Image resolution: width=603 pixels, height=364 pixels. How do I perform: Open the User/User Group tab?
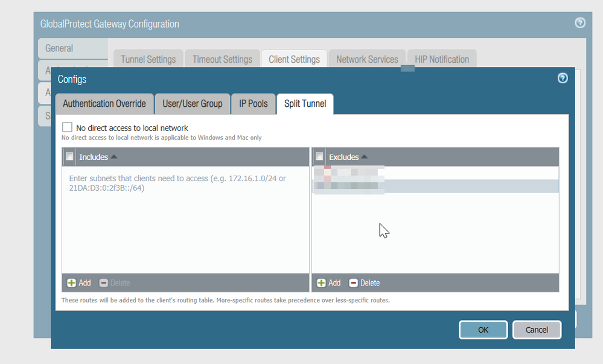click(x=193, y=104)
